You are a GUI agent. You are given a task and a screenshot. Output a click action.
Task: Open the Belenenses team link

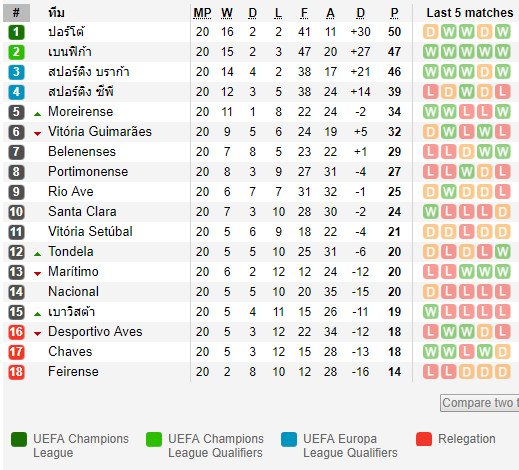pyautogui.click(x=82, y=152)
